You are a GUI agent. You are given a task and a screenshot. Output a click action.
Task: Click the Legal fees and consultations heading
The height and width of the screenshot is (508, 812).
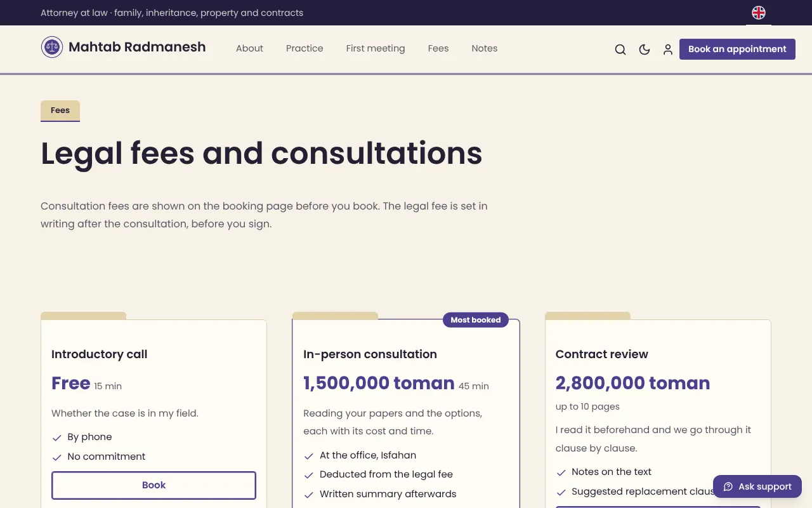coord(261,154)
